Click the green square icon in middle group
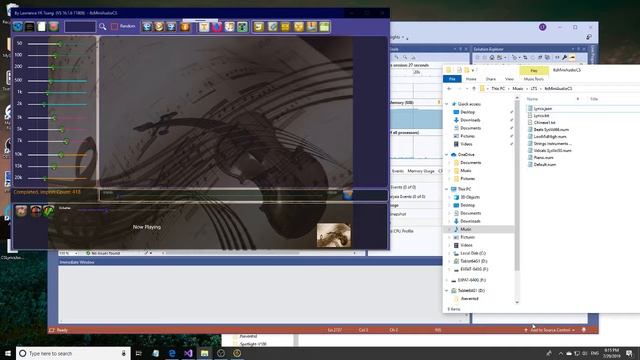The width and height of the screenshot is (640, 360). [x=242, y=27]
